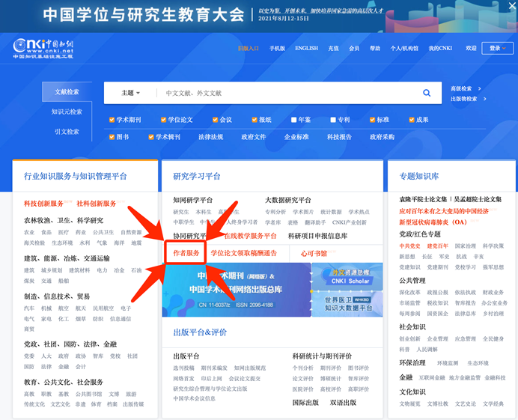Open 建党百年 link
518x420 pixels.
pyautogui.click(x=437, y=246)
